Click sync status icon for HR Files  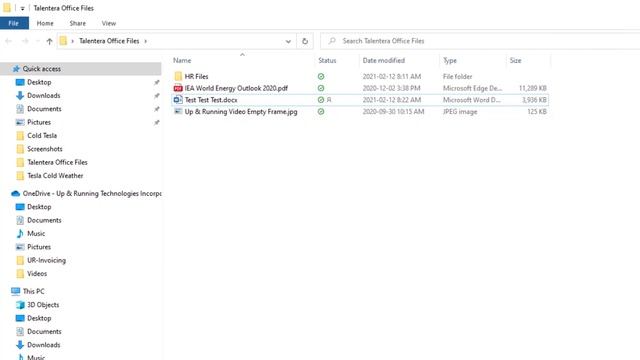click(x=321, y=76)
